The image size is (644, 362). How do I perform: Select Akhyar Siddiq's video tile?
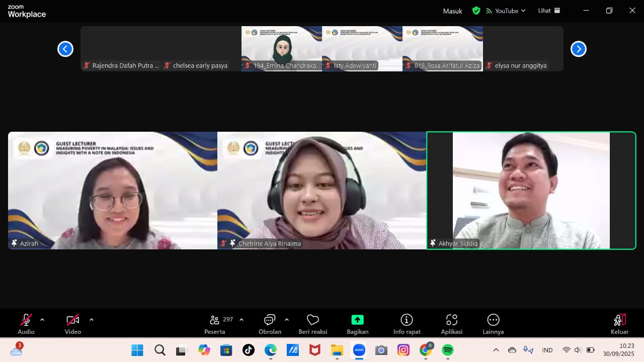pyautogui.click(x=531, y=190)
